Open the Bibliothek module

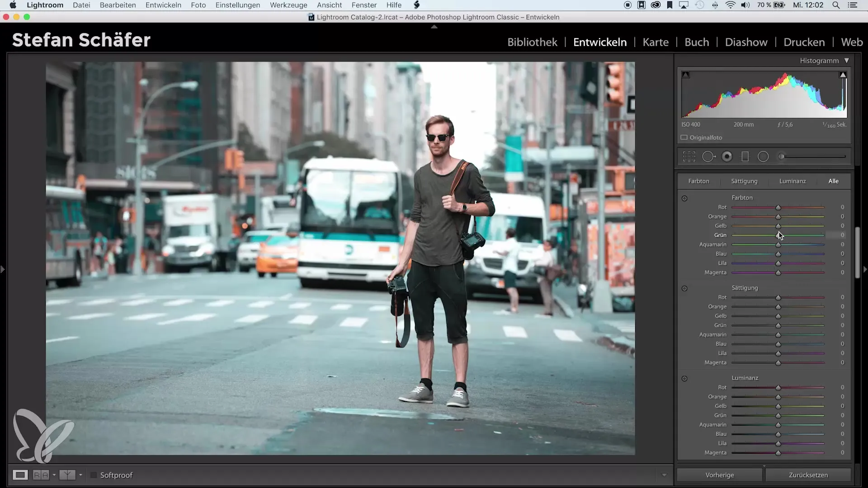(x=532, y=42)
